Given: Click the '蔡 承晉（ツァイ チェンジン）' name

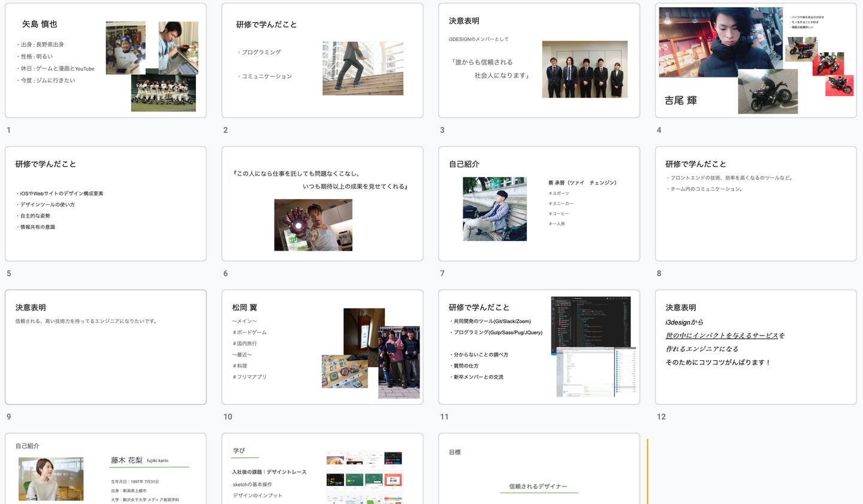Looking at the screenshot, I should pos(582,183).
